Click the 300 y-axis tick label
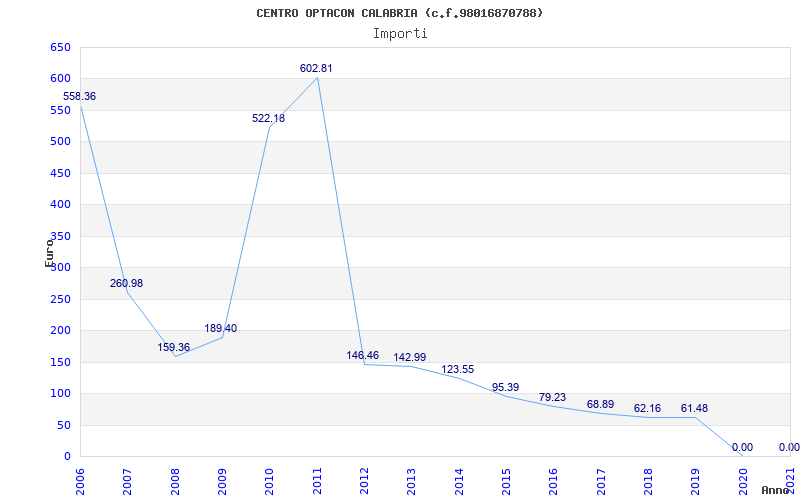 60,267
